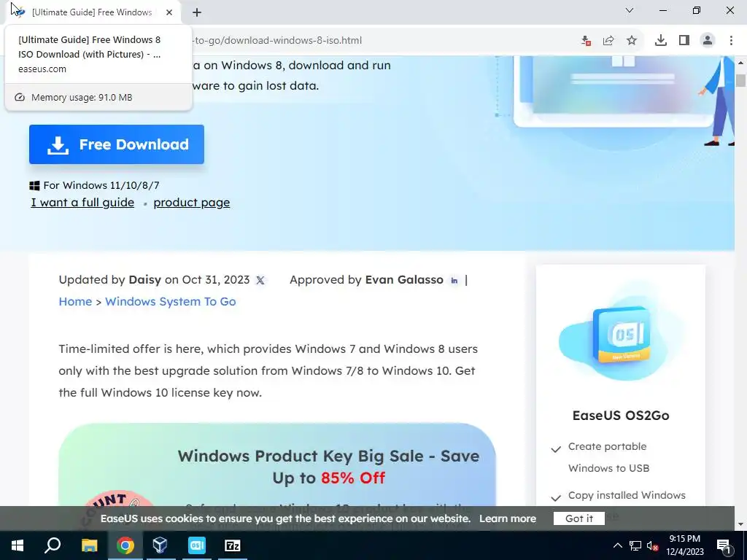Click the LinkedIn icon beside Evan Galasso

coord(454,281)
